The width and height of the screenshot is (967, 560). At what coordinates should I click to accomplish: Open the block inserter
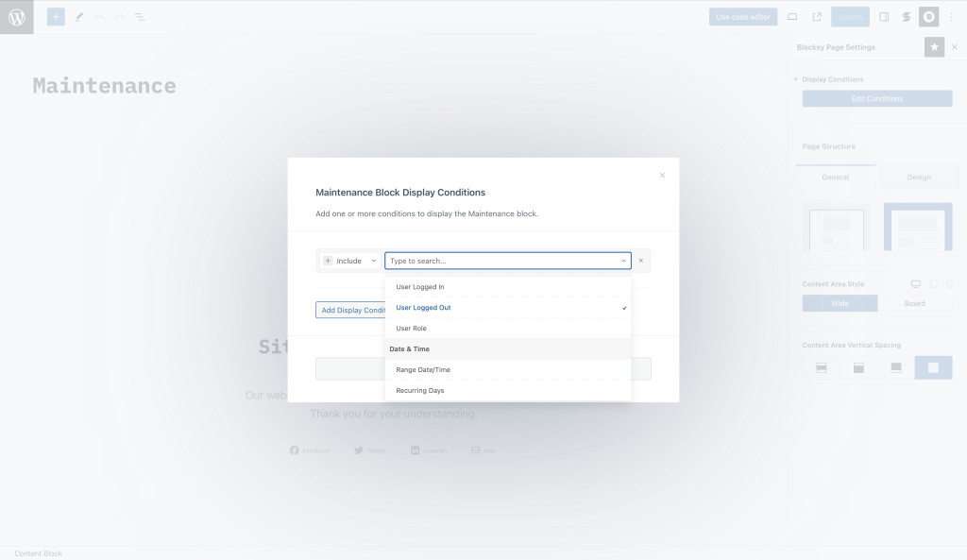pos(55,16)
